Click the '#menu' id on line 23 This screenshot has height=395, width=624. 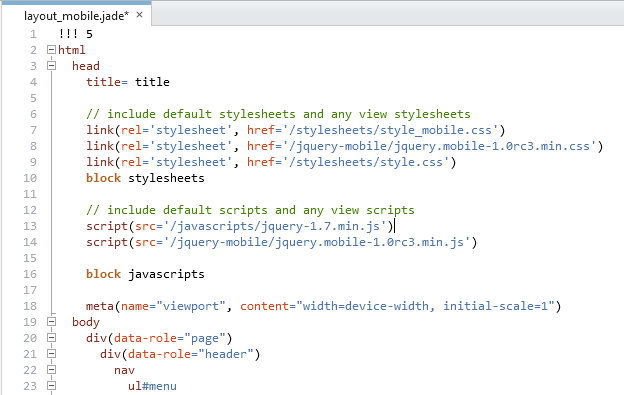click(159, 386)
